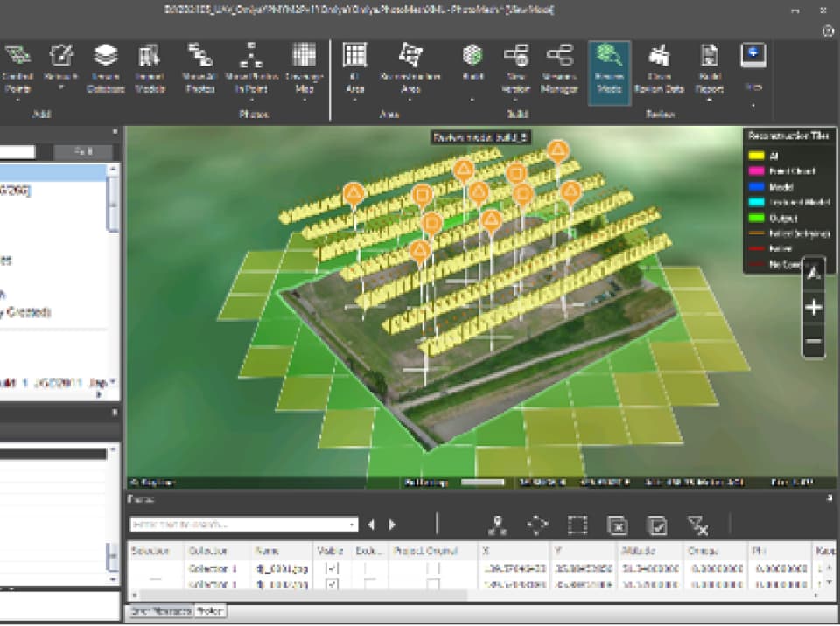Click the green Output legend swatch
The image size is (840, 626).
756,218
